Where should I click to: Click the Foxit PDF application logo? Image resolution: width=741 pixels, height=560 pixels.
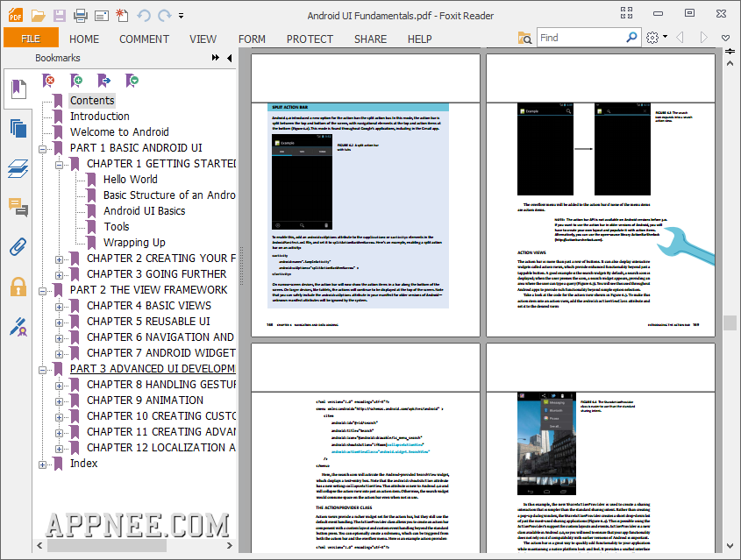(x=16, y=16)
